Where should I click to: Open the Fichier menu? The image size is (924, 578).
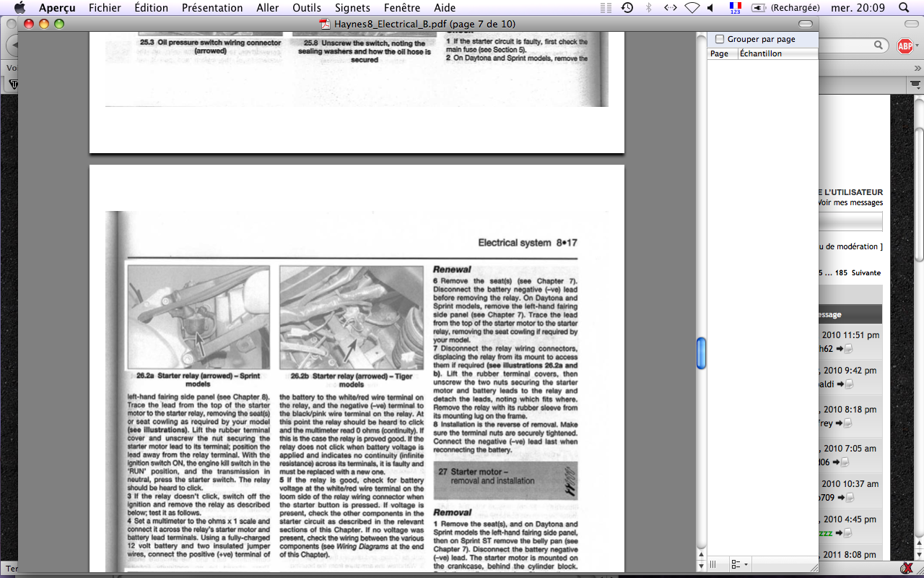tap(105, 8)
